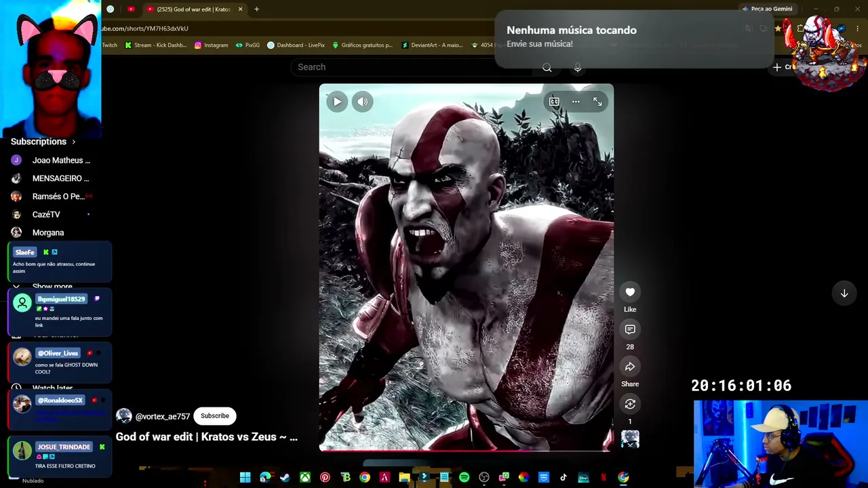Screen dimensions: 868x488
Task: Open Disney+ from the taskbar
Action: (x=583, y=477)
